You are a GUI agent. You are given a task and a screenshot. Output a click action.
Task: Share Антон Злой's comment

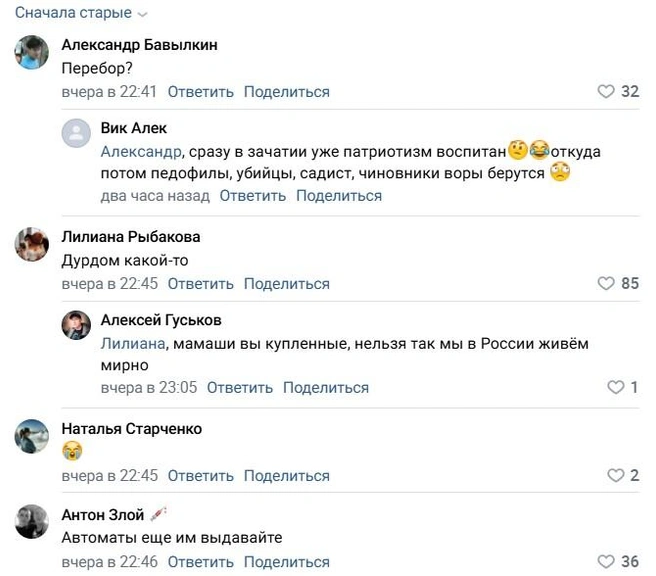click(x=286, y=563)
